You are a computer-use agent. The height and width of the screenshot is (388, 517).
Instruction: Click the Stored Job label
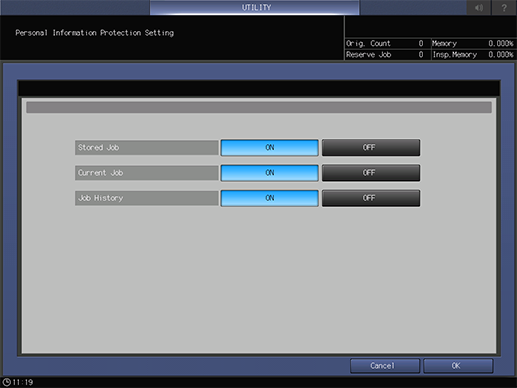click(147, 148)
